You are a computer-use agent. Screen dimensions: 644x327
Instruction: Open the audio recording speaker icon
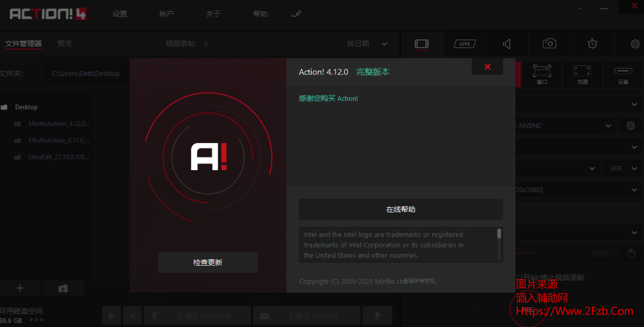(x=507, y=44)
